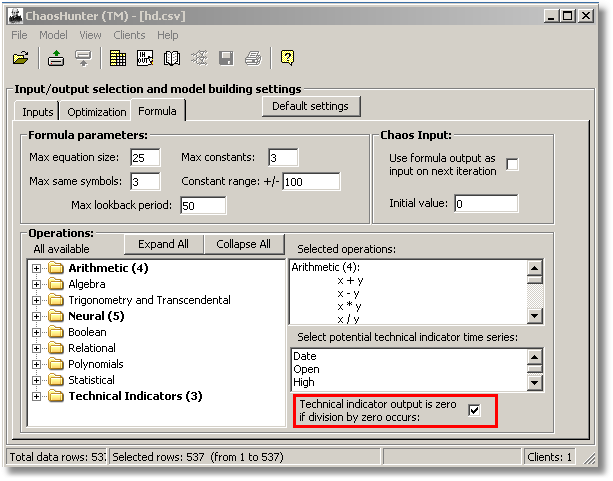Viewport: 613px width, 481px height.
Task: Expand the Neural (5) tree node
Action: 36,316
